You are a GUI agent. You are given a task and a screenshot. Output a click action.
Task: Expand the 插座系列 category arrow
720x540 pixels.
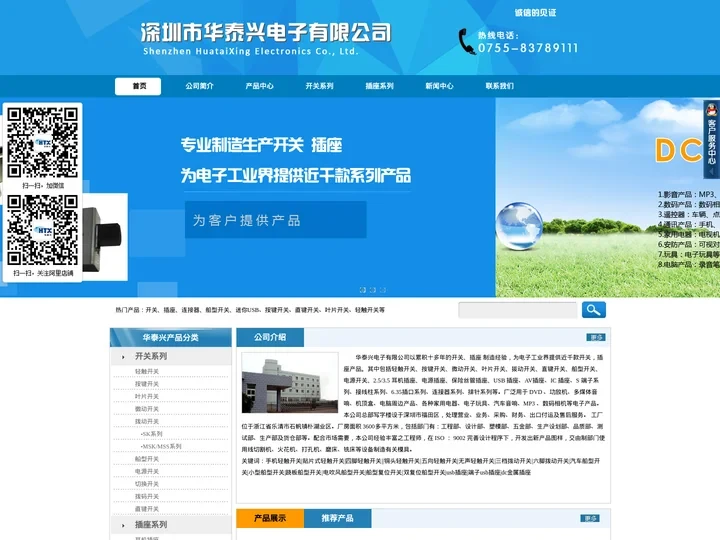pyautogui.click(x=123, y=525)
